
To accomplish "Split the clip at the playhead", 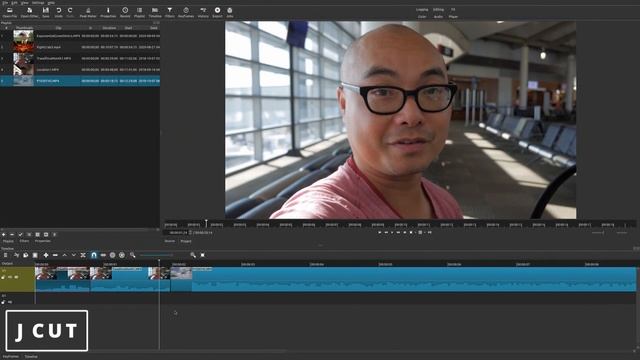I will (83, 255).
